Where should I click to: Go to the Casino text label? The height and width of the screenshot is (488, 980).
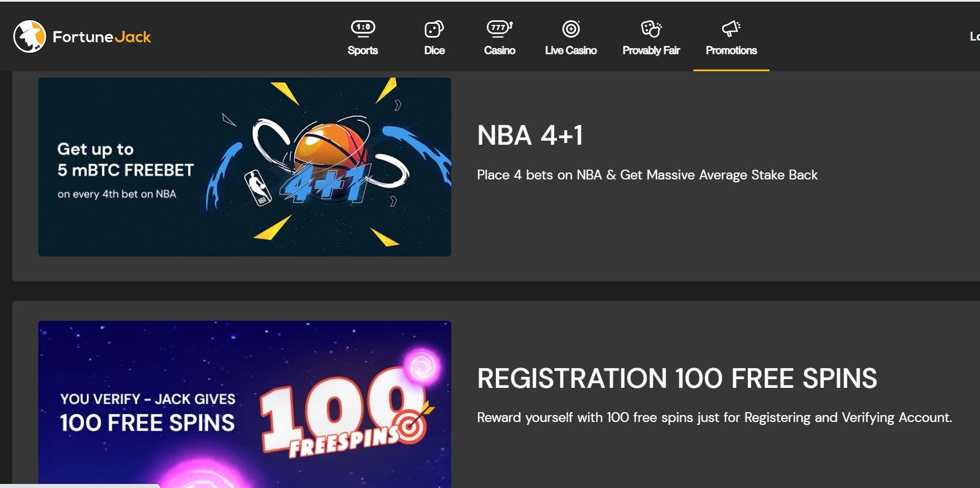[499, 51]
